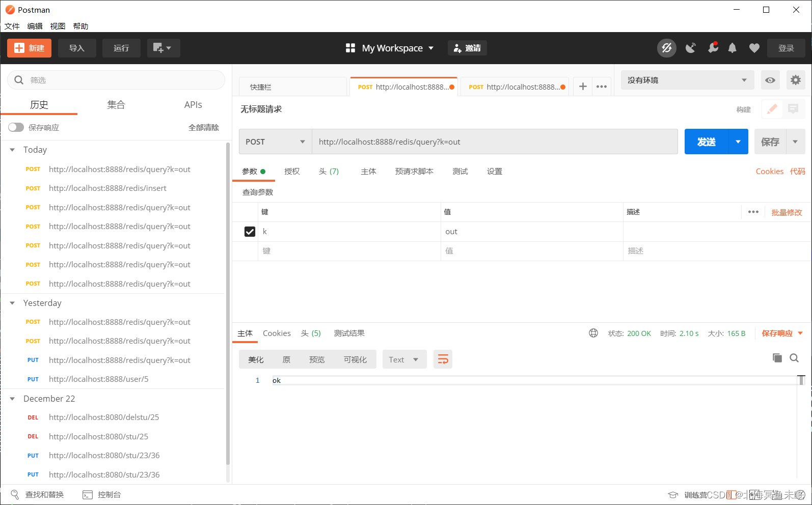Screen dimensions: 812x505
Task: Add a new request tab with plus icon
Action: 583,87
